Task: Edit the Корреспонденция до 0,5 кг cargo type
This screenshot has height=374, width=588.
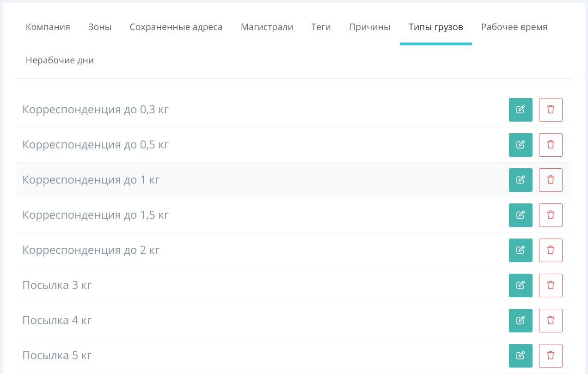Action: point(521,145)
